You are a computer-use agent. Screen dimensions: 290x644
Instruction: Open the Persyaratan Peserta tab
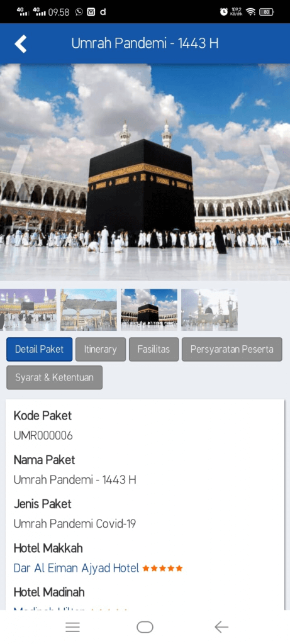(232, 350)
